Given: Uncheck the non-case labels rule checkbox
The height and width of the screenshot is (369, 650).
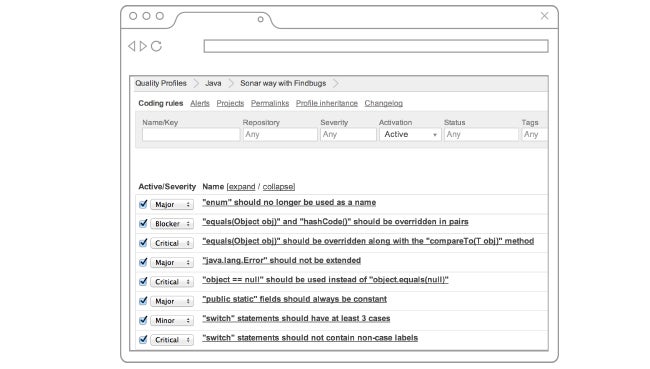Looking at the screenshot, I should pyautogui.click(x=143, y=340).
